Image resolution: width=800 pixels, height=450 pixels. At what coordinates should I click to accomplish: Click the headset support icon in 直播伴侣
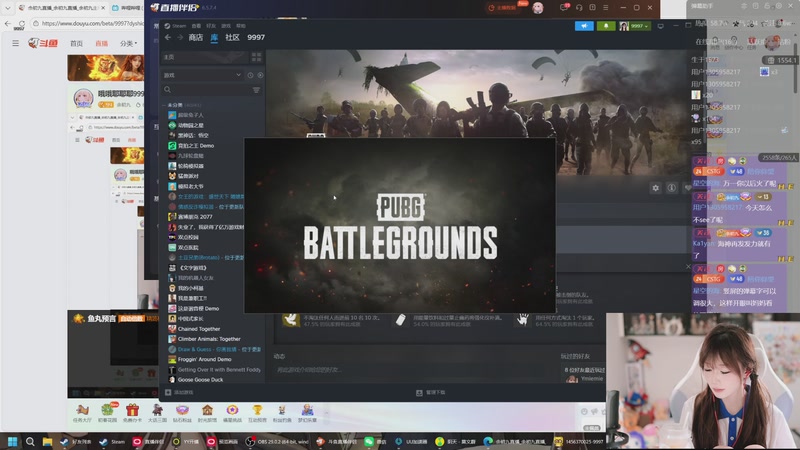click(x=579, y=8)
